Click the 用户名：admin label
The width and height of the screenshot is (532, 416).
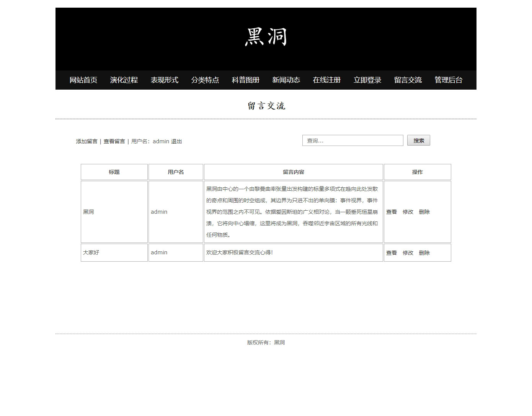tap(150, 141)
